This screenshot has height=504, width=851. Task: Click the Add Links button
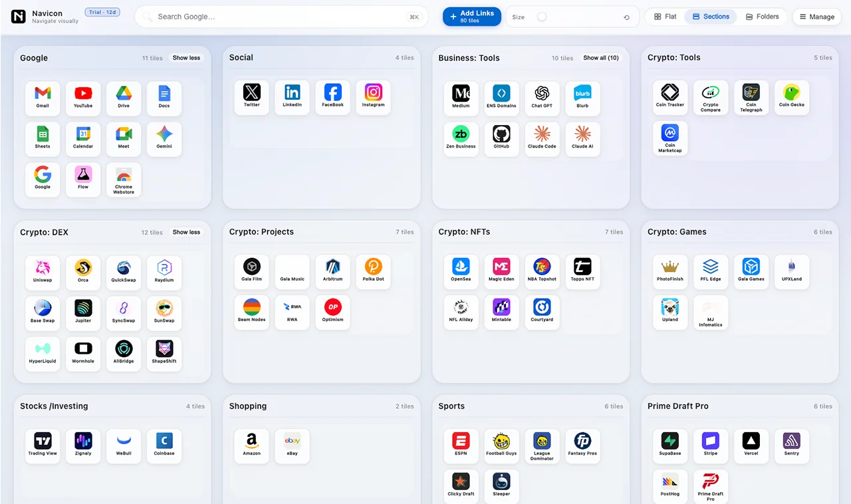(x=472, y=17)
